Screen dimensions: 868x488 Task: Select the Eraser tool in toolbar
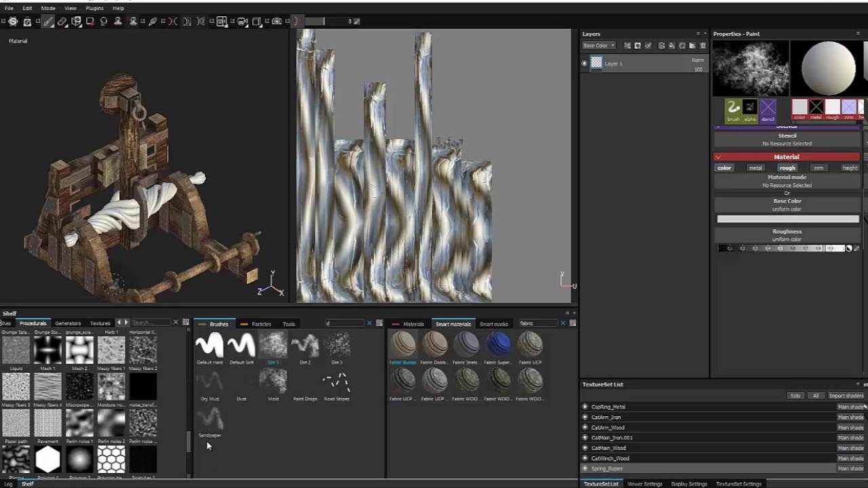[x=61, y=21]
